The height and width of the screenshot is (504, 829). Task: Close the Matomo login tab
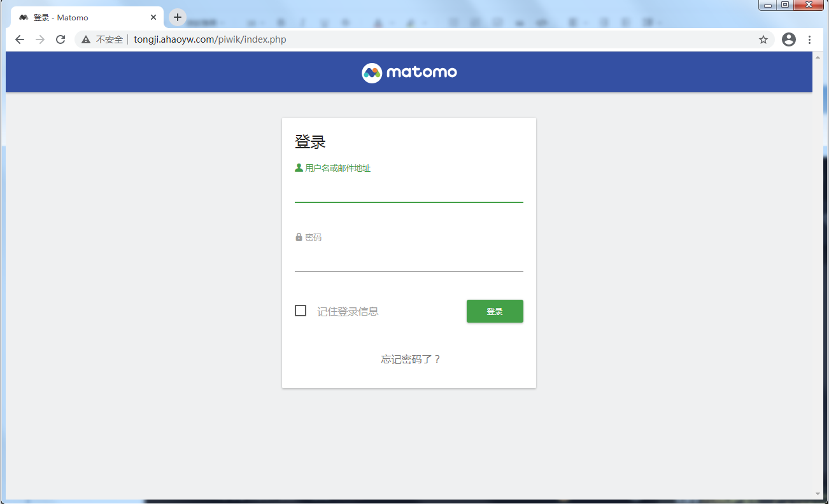coord(153,17)
